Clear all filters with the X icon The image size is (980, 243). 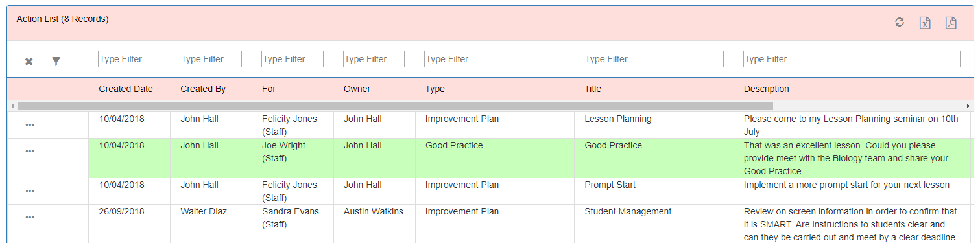(x=29, y=62)
